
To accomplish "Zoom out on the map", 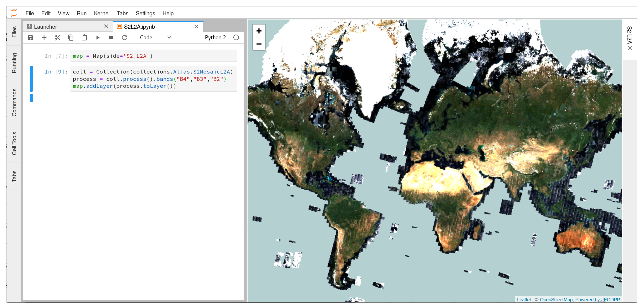I will (x=259, y=44).
